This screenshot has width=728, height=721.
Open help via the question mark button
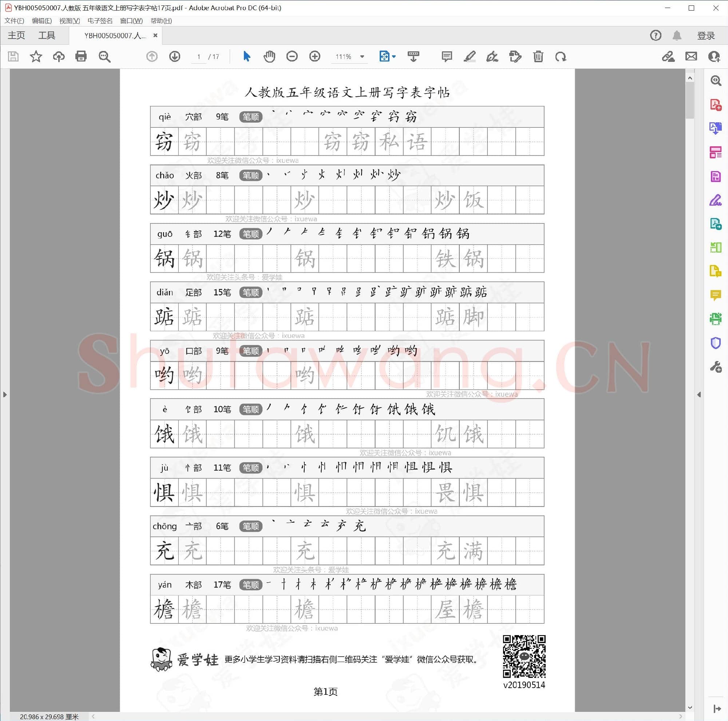pyautogui.click(x=655, y=35)
